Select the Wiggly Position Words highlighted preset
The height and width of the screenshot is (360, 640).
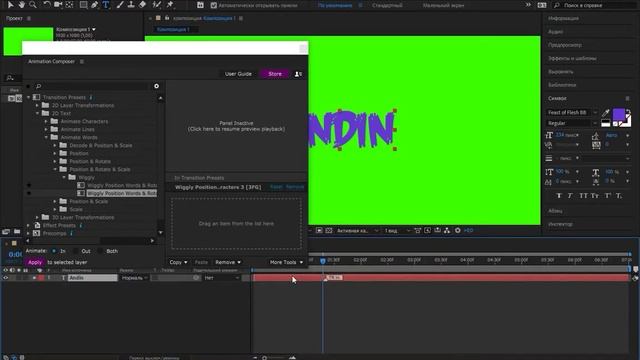pyautogui.click(x=122, y=193)
